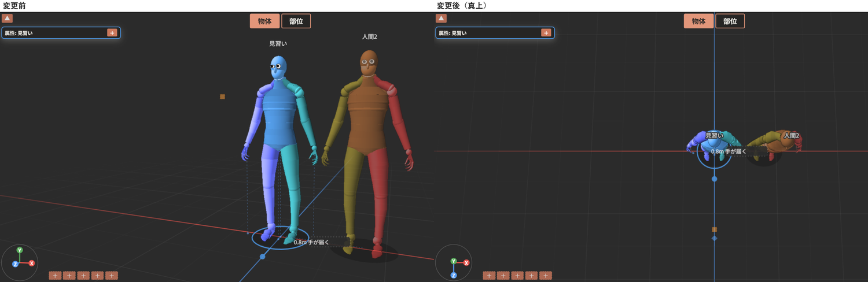This screenshot has height=282, width=868.
Task: Click the 見習い name label in 変更後 top view
Action: pos(715,135)
